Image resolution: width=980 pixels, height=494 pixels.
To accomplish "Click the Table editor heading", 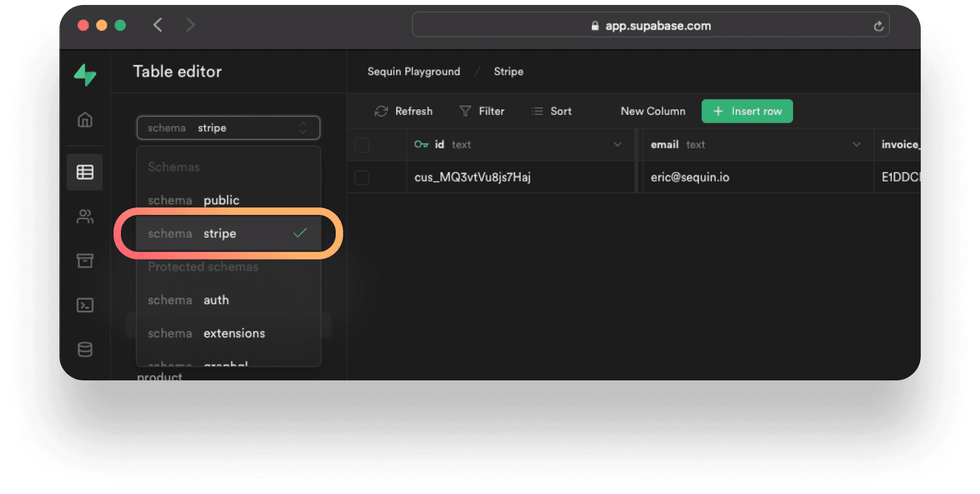I will pyautogui.click(x=177, y=72).
